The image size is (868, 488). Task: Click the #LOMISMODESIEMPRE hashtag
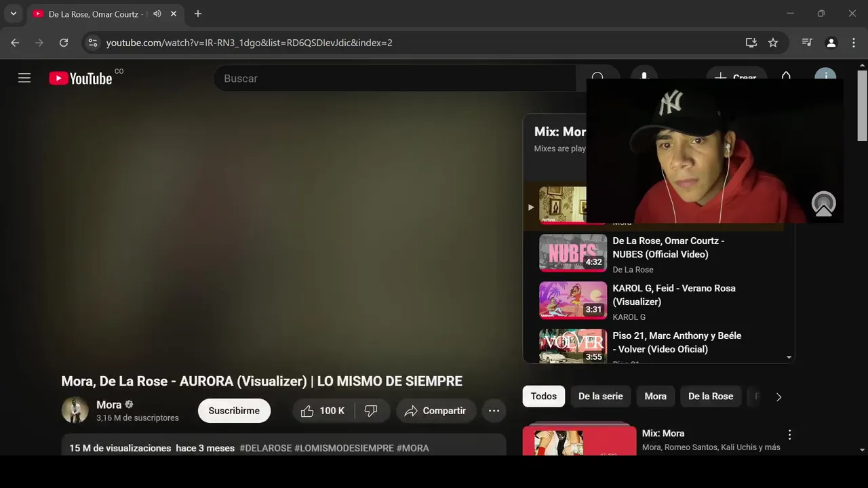click(x=344, y=448)
